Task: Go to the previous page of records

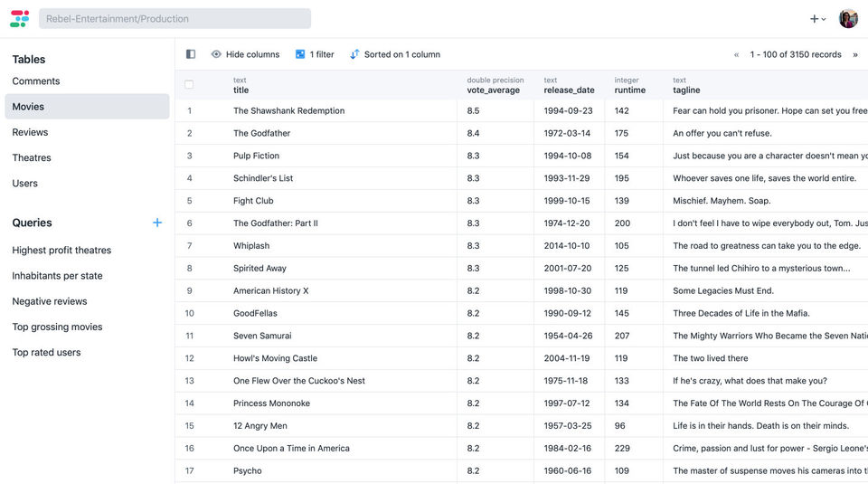Action: click(x=736, y=54)
